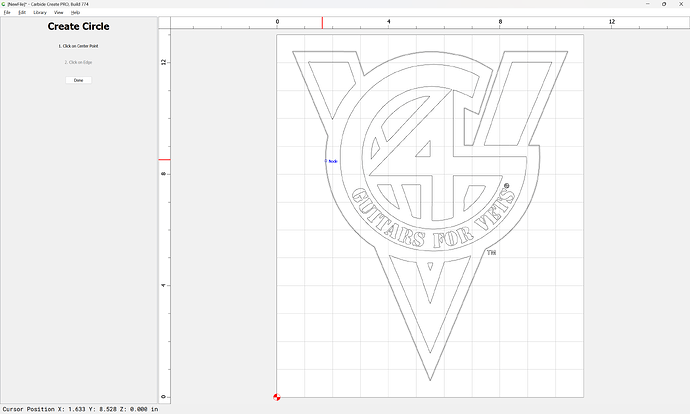The height and width of the screenshot is (414, 690).
Task: Click the top ruler label 4
Action: (389, 22)
